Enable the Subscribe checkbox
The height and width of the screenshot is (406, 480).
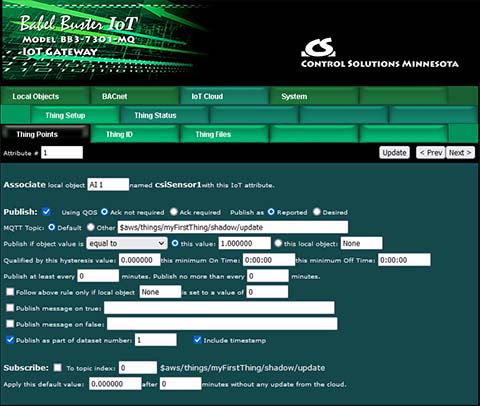point(58,368)
